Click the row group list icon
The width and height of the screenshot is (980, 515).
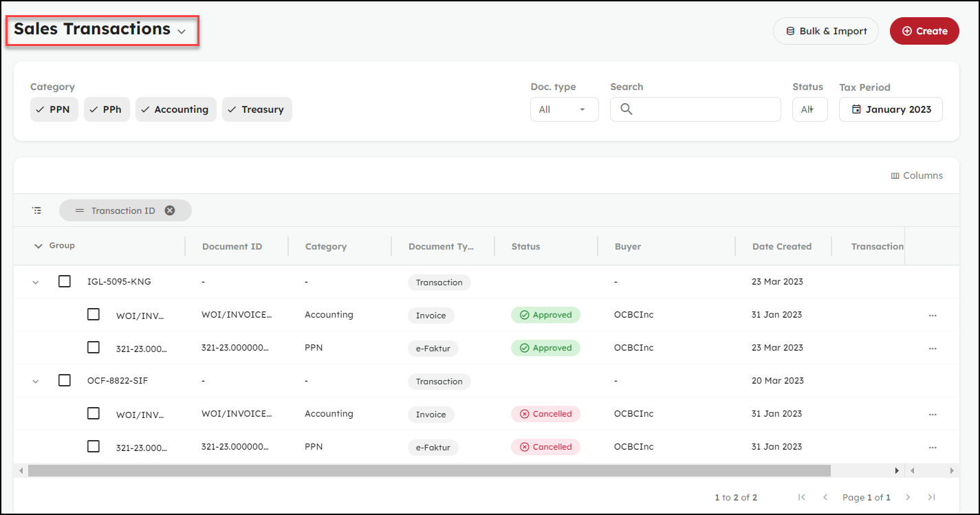pos(36,210)
